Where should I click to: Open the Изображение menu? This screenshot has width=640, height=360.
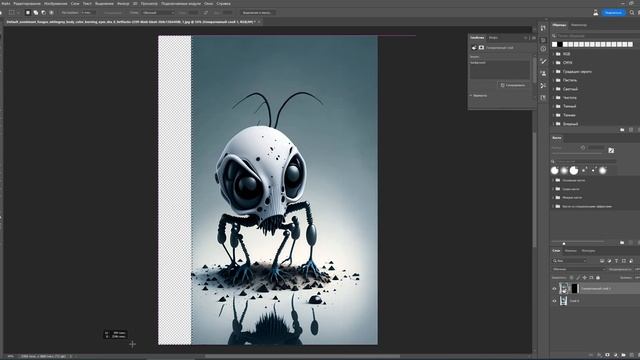(x=56, y=4)
